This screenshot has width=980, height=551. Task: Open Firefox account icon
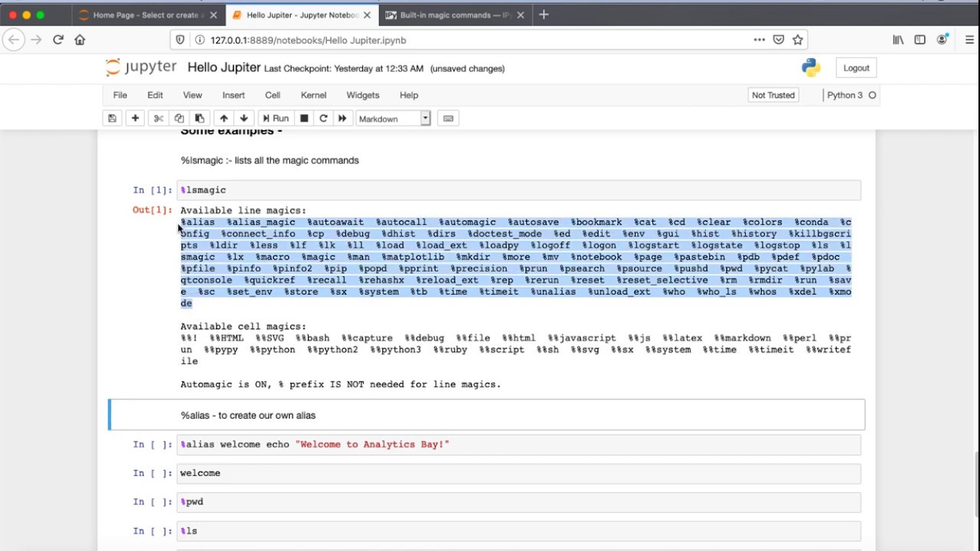[x=943, y=40]
